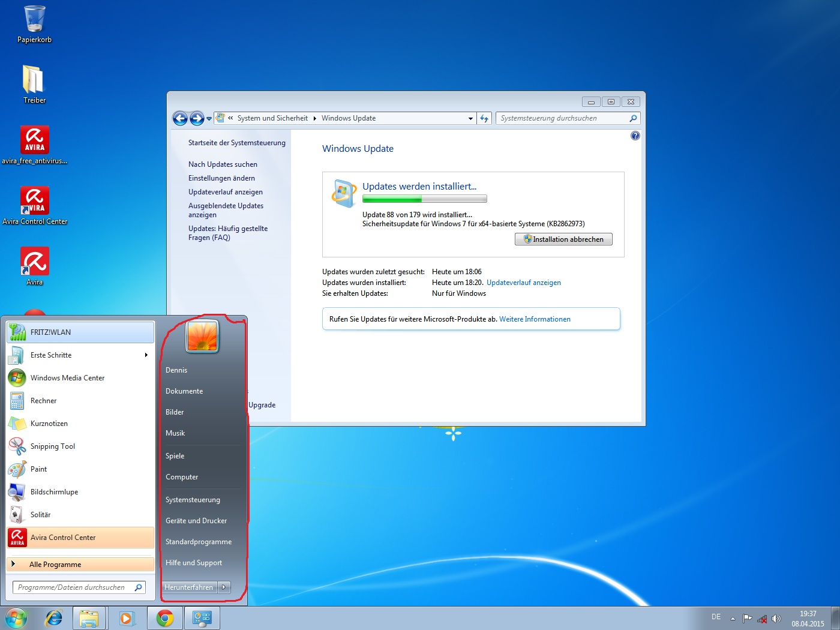Open Musik library link
The image size is (840, 630).
(x=175, y=433)
